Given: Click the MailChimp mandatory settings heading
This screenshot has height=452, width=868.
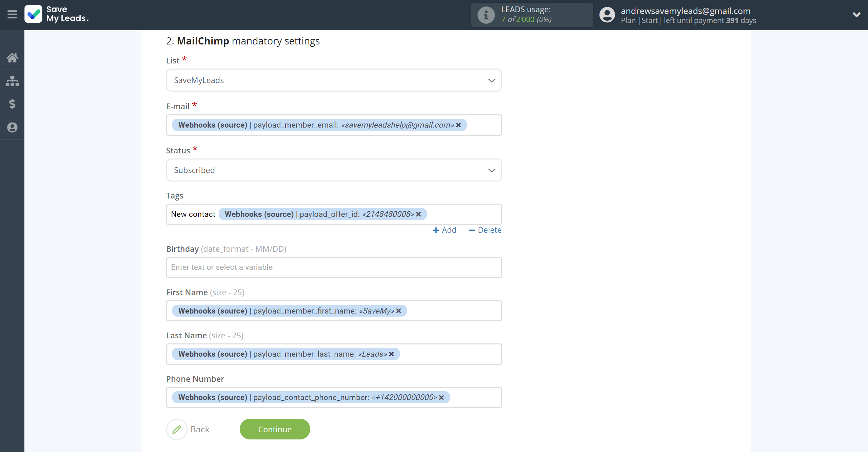Looking at the screenshot, I should click(x=243, y=41).
